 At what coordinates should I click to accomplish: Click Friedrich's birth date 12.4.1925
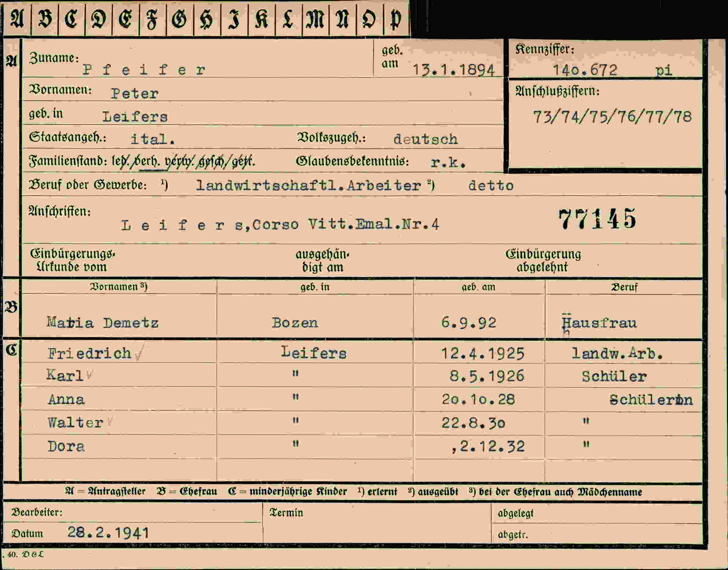point(483,353)
